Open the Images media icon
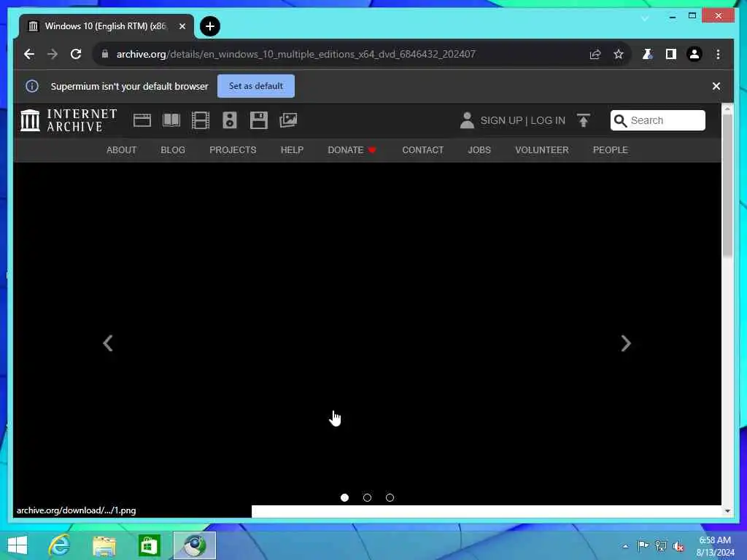 (x=288, y=120)
